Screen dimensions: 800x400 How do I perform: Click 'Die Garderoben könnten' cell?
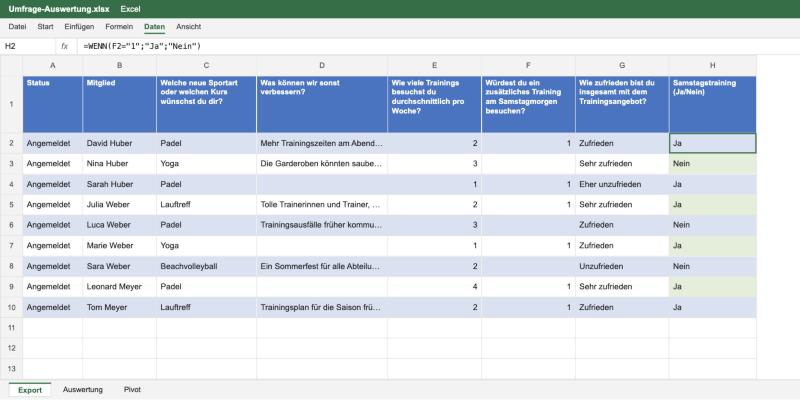click(x=322, y=164)
